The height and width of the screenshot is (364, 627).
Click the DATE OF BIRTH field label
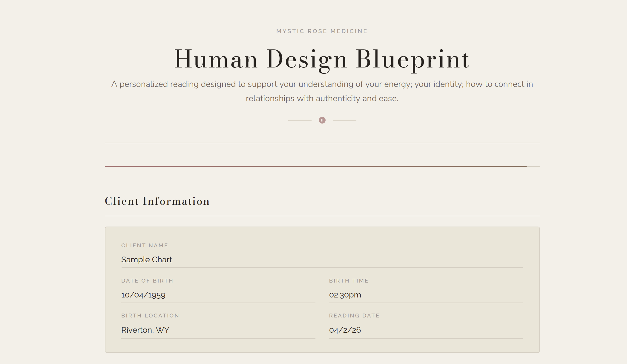click(x=147, y=280)
